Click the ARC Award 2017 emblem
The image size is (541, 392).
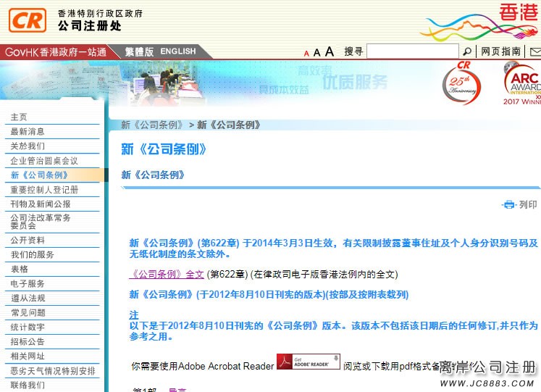tap(522, 83)
